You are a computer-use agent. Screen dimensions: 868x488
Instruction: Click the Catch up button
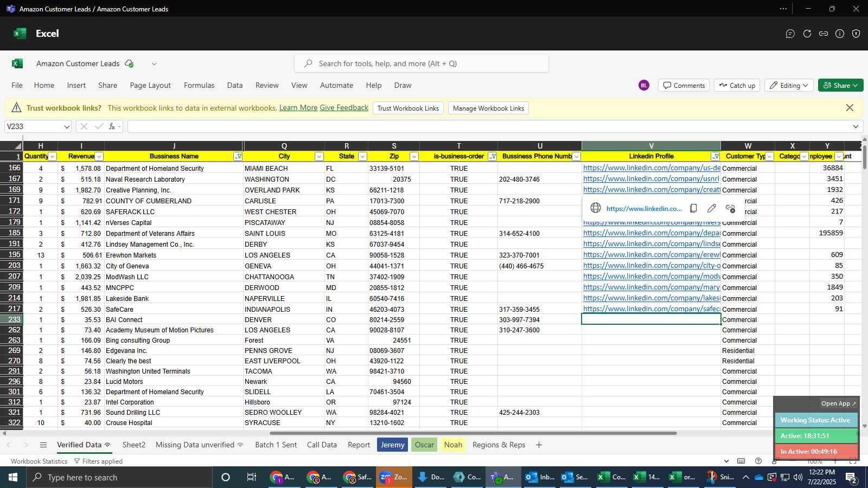click(737, 85)
